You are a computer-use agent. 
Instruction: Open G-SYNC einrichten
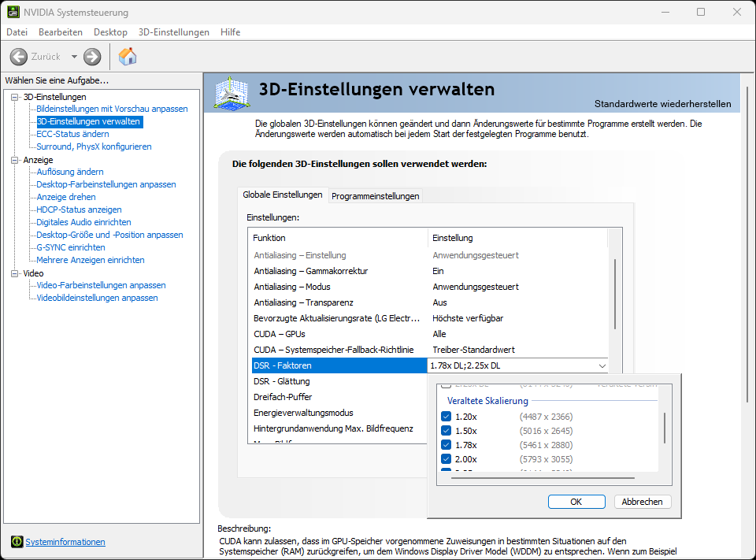71,247
